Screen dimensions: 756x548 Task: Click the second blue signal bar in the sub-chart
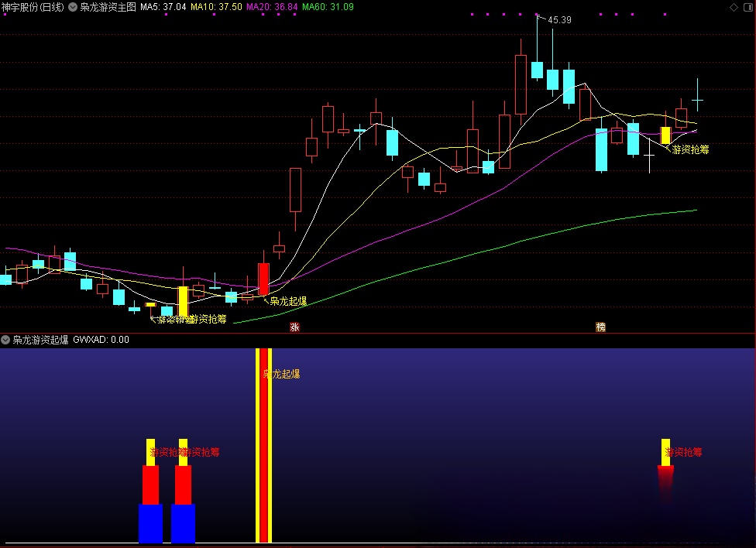pyautogui.click(x=183, y=522)
